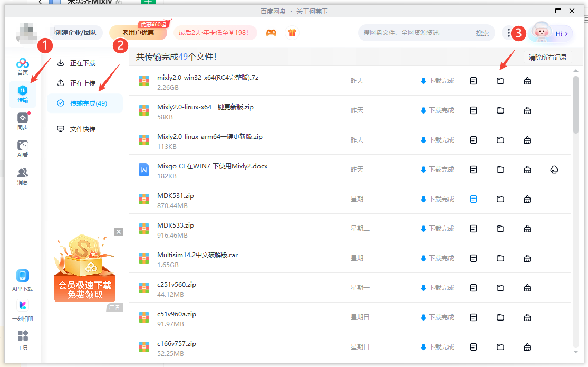The width and height of the screenshot is (588, 367).
Task: Open the 工具 tools icon
Action: click(x=23, y=340)
